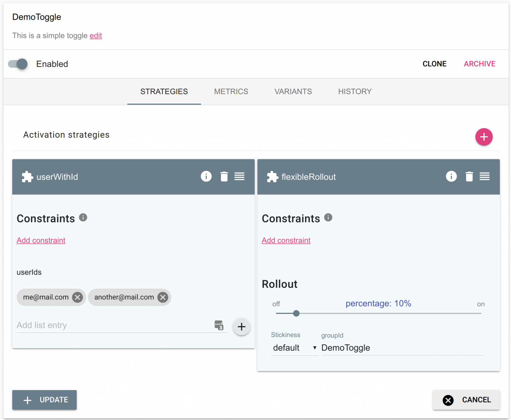Remove another@mail.com chip from userIds
This screenshot has height=420, width=511.
tap(163, 297)
